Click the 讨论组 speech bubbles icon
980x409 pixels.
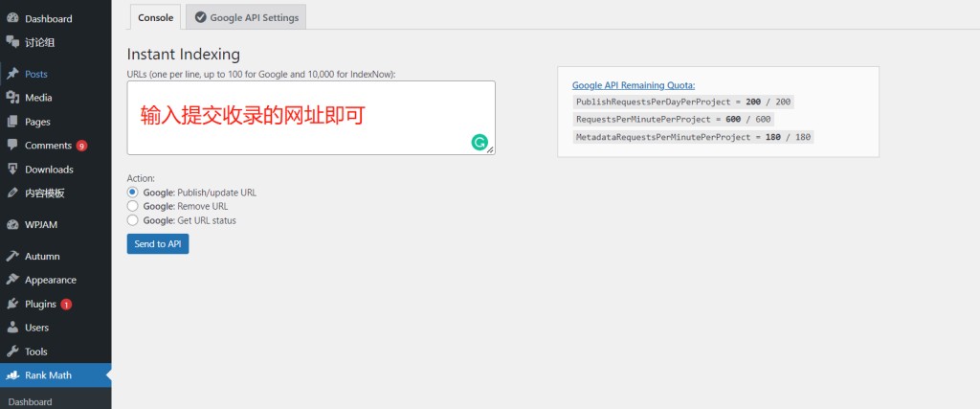[12, 42]
